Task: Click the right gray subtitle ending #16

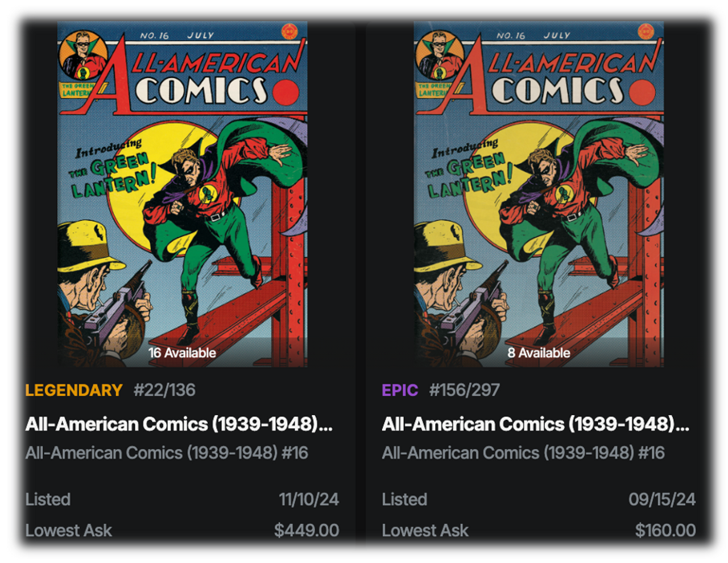Action: [x=523, y=453]
